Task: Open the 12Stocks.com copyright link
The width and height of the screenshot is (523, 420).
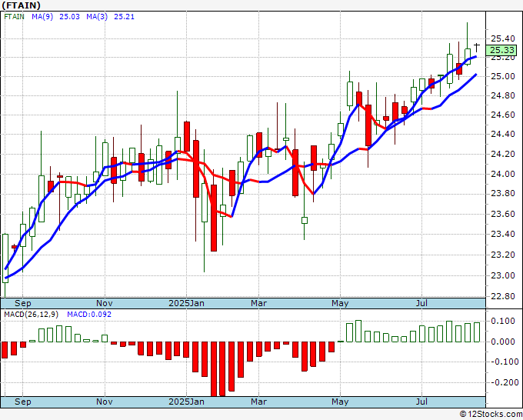Action: (491, 415)
